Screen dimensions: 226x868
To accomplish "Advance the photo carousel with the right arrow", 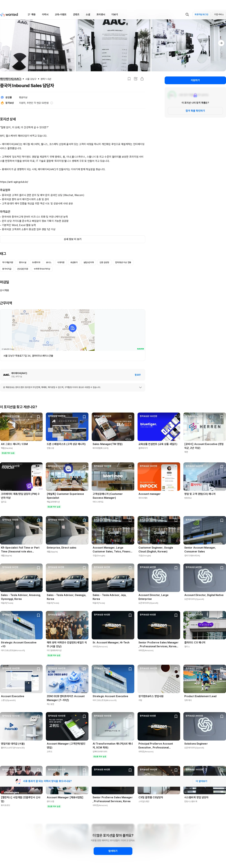I will tap(221, 43).
